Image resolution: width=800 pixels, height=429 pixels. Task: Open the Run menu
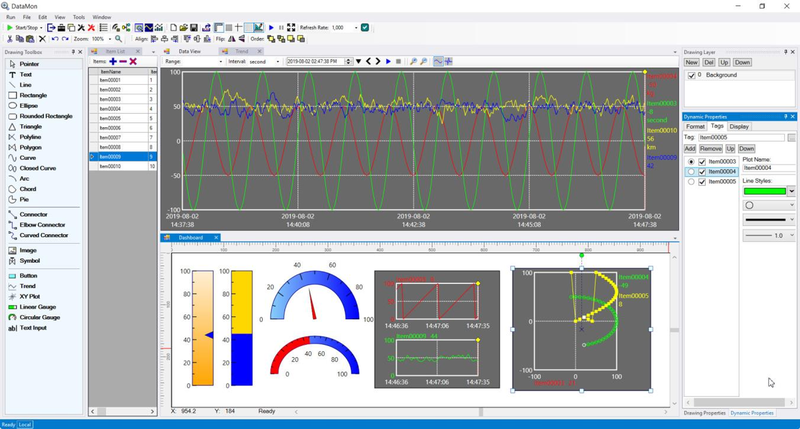pyautogui.click(x=11, y=17)
